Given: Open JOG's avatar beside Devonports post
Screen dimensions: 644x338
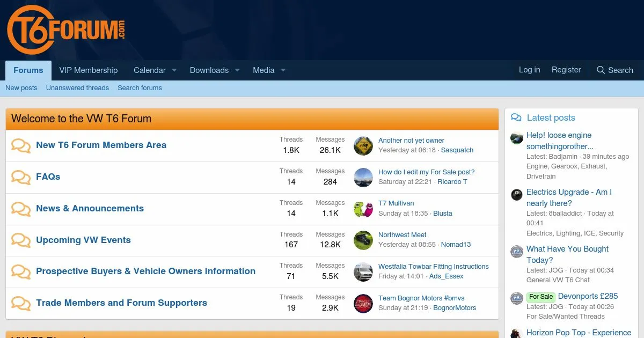Looking at the screenshot, I should tap(517, 298).
